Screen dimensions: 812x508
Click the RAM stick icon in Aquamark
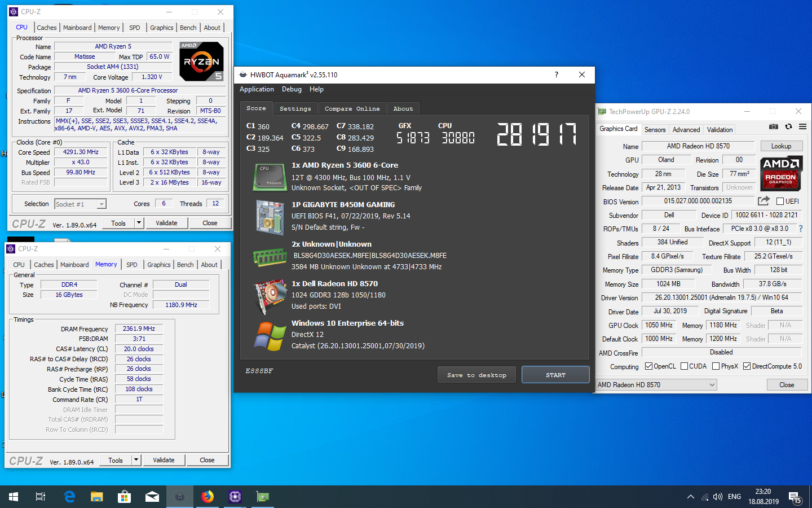[270, 257]
